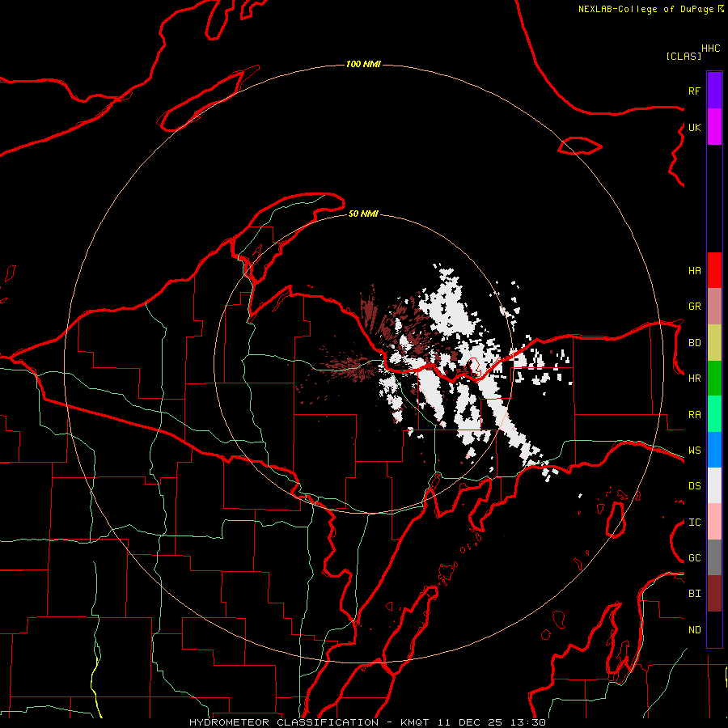The height and width of the screenshot is (728, 728).
Task: Click the HA legend label
Action: tap(694, 270)
